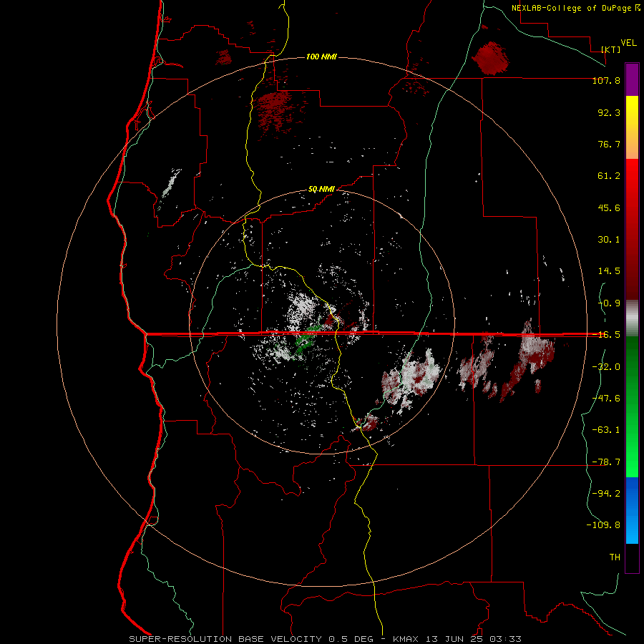The height and width of the screenshot is (644, 644).
Task: Select the -94.2 scale value
Action: tap(606, 493)
